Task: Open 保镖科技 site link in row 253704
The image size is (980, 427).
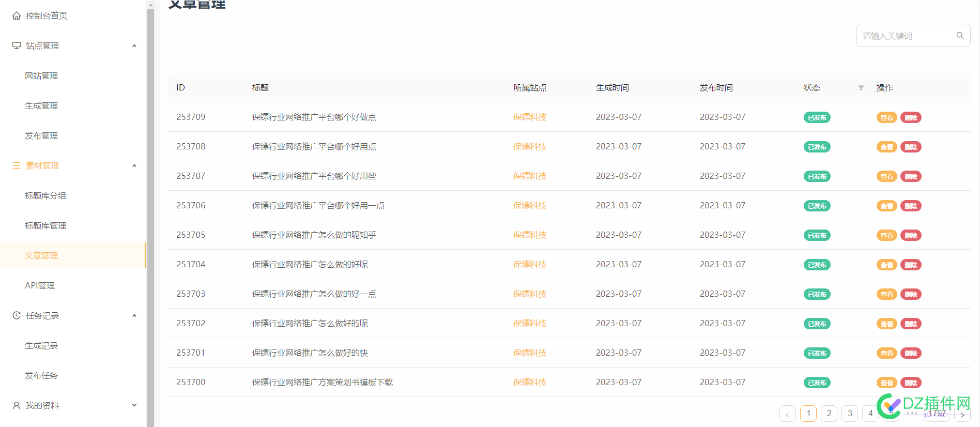Action: click(530, 265)
